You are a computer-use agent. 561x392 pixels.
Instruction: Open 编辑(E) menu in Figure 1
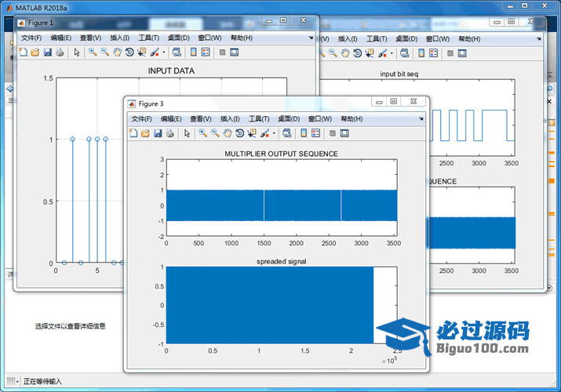tap(61, 38)
